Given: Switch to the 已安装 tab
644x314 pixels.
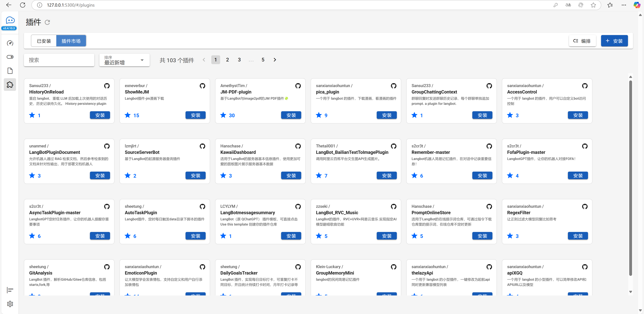Looking at the screenshot, I should (44, 41).
